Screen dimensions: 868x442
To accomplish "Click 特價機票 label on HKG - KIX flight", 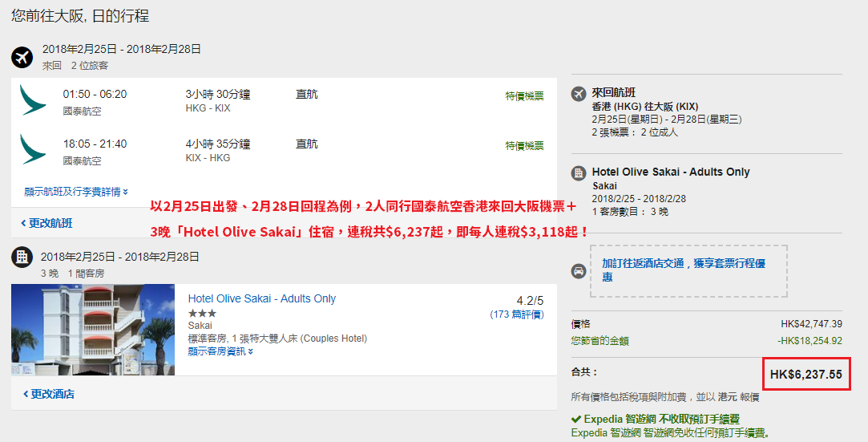I will [524, 95].
